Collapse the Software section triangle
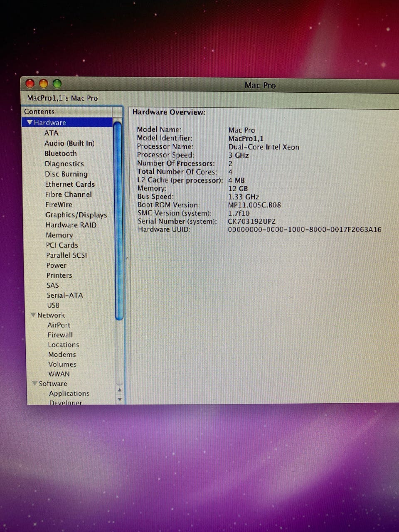 coord(35,384)
